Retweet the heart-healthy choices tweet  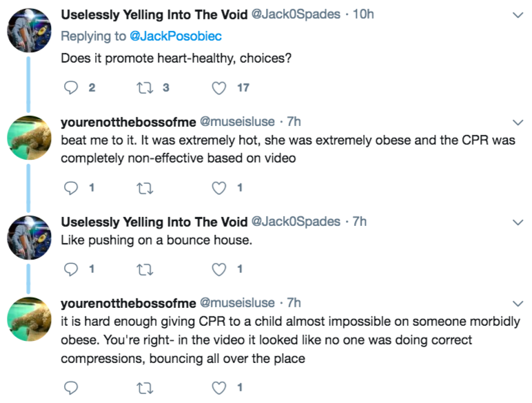click(x=145, y=87)
